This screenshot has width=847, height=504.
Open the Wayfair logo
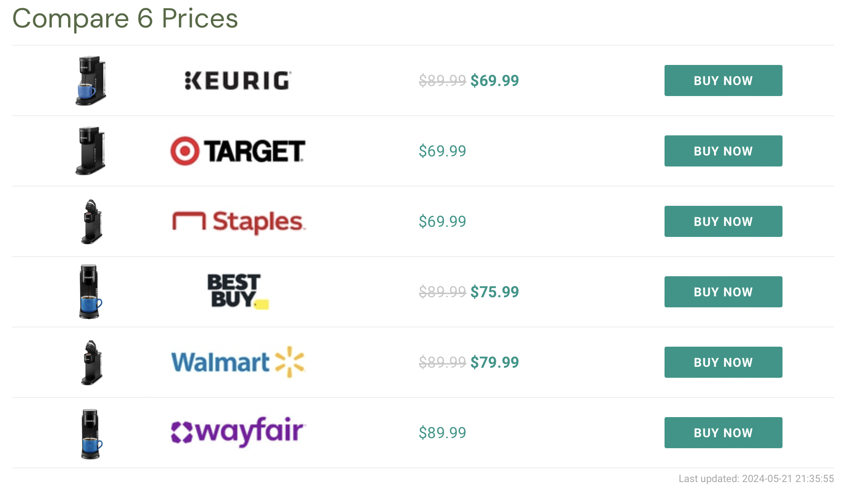click(x=238, y=432)
